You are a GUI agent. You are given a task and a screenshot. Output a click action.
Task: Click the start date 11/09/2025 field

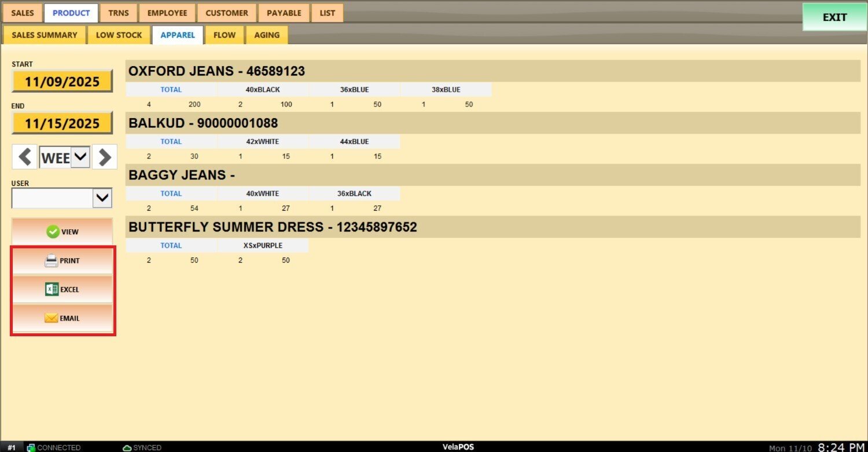62,82
